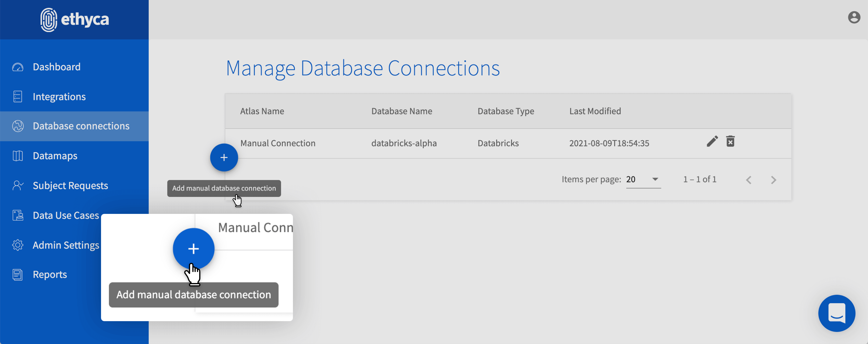Click the Datamaps map icon in sidebar
Viewport: 868px width, 344px height.
[x=18, y=156]
